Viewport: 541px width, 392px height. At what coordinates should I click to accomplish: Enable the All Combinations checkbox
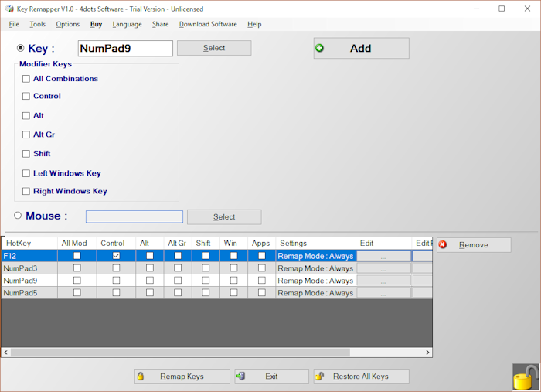26,79
